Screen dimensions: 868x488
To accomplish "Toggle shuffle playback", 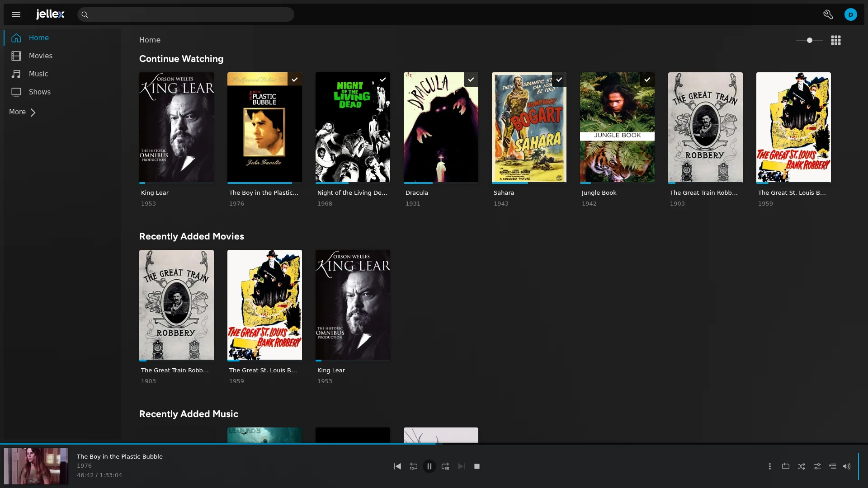I will [802, 466].
